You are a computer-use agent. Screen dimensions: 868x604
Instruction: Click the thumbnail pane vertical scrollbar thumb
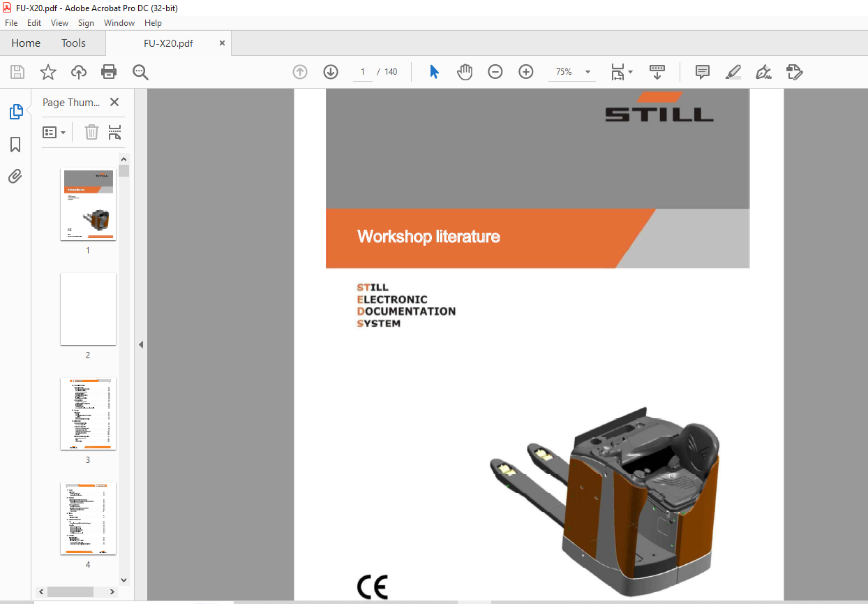(x=124, y=171)
